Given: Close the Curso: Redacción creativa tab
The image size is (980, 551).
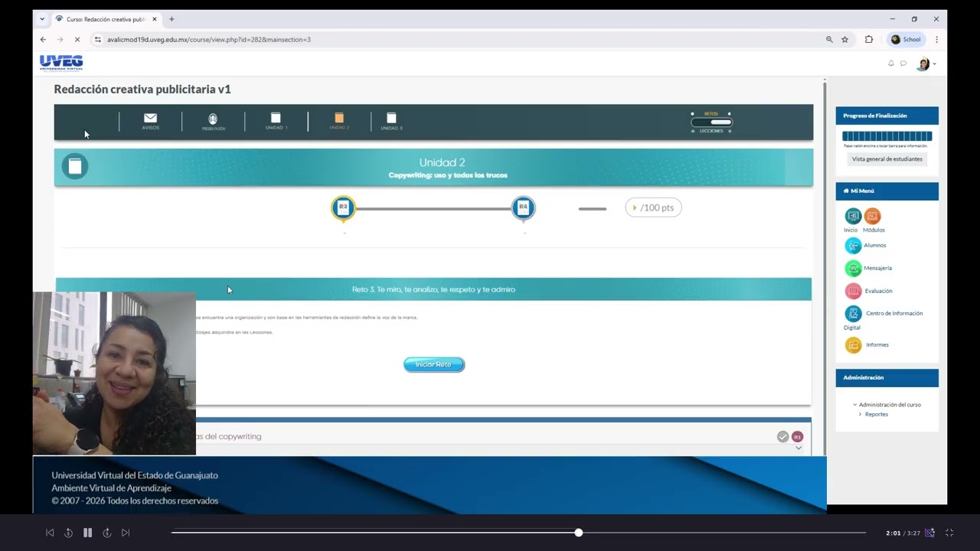Looking at the screenshot, I should (x=153, y=19).
